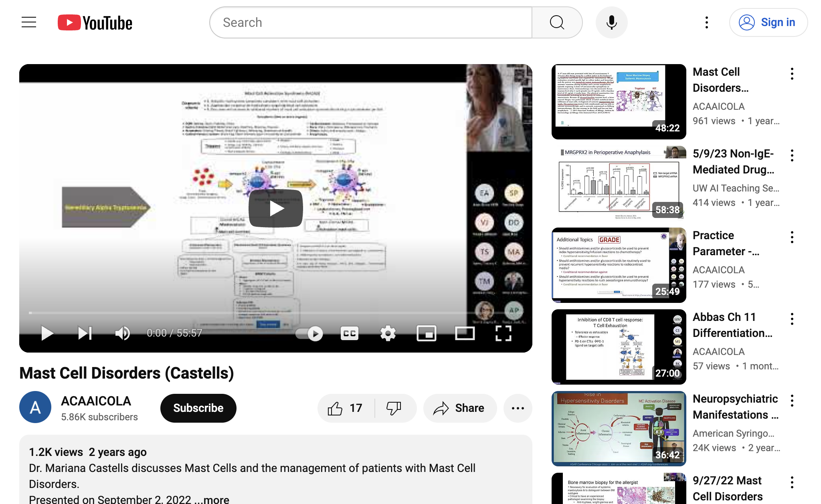Viewport: 821px width, 504px height.
Task: Open more actions ellipsis below video
Action: (518, 408)
